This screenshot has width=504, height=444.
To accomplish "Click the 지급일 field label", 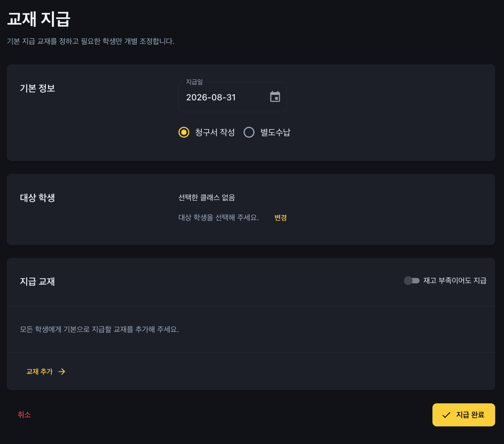I will click(x=194, y=82).
